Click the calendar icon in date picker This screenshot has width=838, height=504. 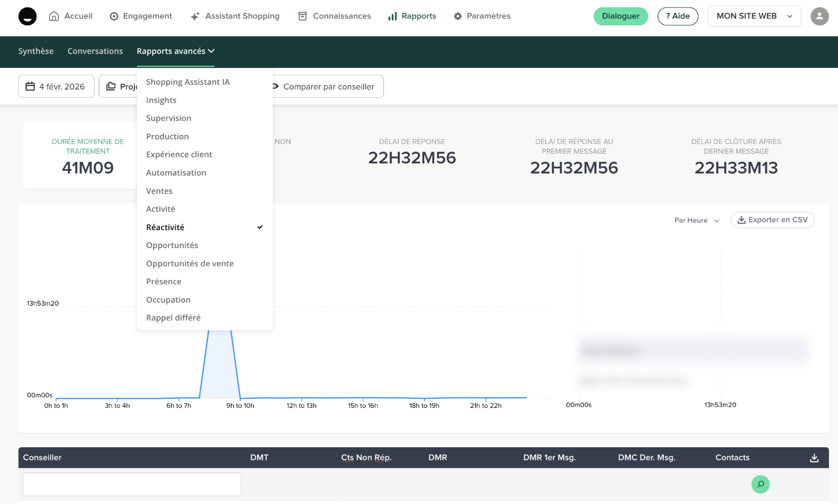click(30, 86)
